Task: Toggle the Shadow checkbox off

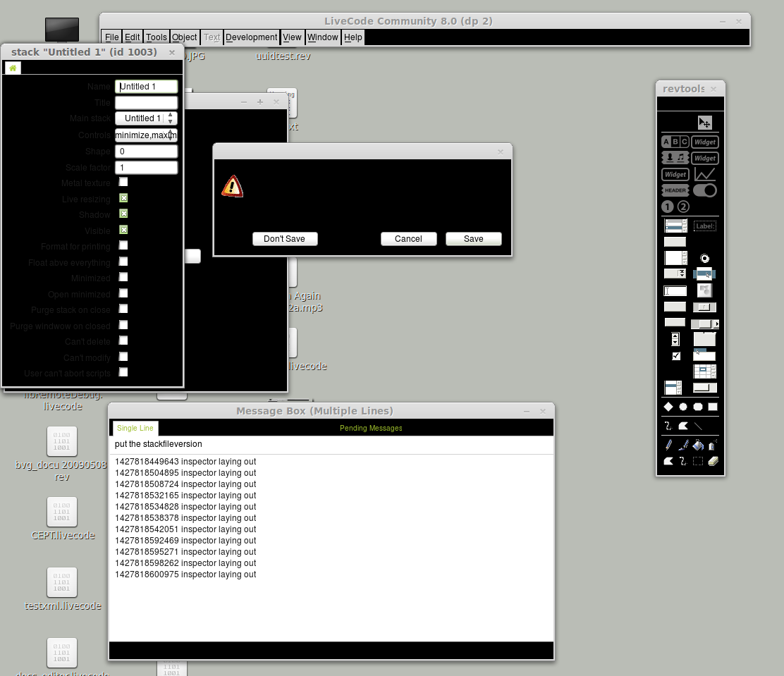Action: (x=123, y=214)
